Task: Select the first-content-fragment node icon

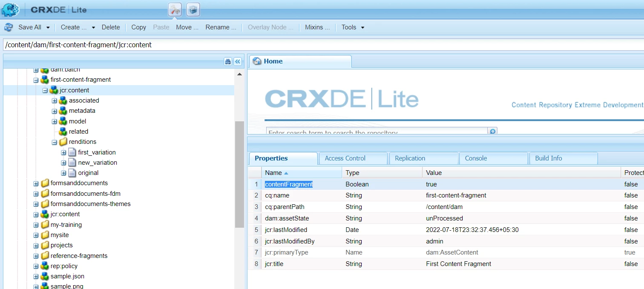Action: click(x=45, y=80)
